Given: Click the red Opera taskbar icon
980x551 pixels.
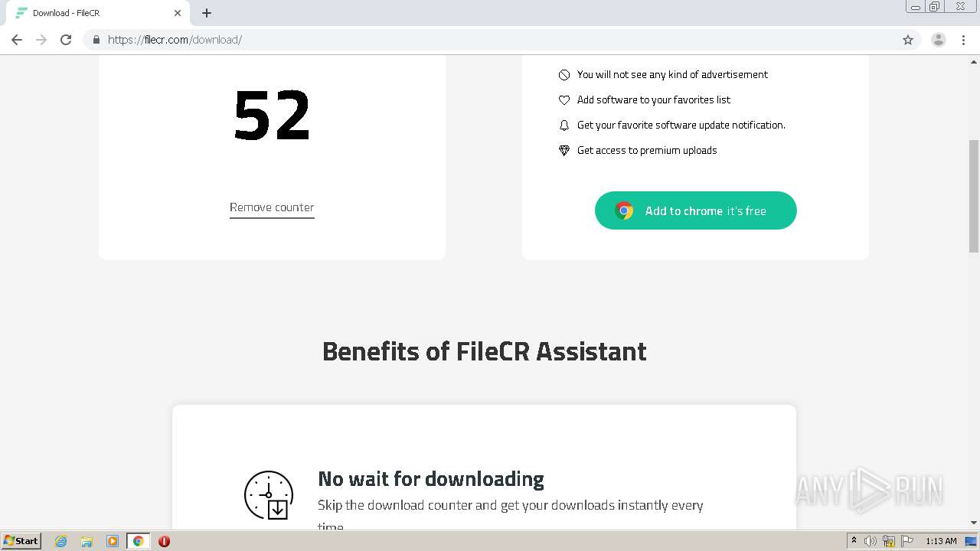Looking at the screenshot, I should click(164, 541).
